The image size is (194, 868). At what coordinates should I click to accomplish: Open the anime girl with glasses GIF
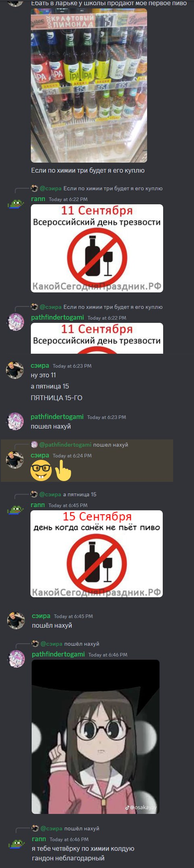point(95,737)
